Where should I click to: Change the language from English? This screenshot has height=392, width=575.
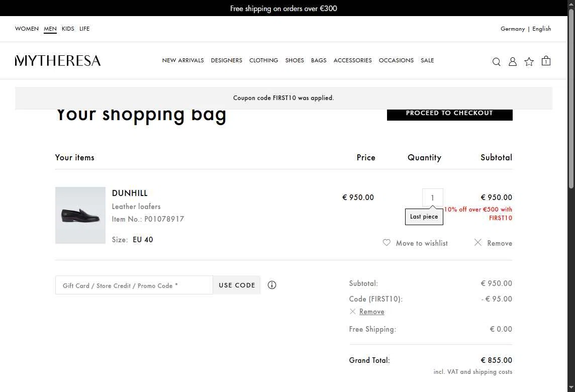tap(542, 29)
